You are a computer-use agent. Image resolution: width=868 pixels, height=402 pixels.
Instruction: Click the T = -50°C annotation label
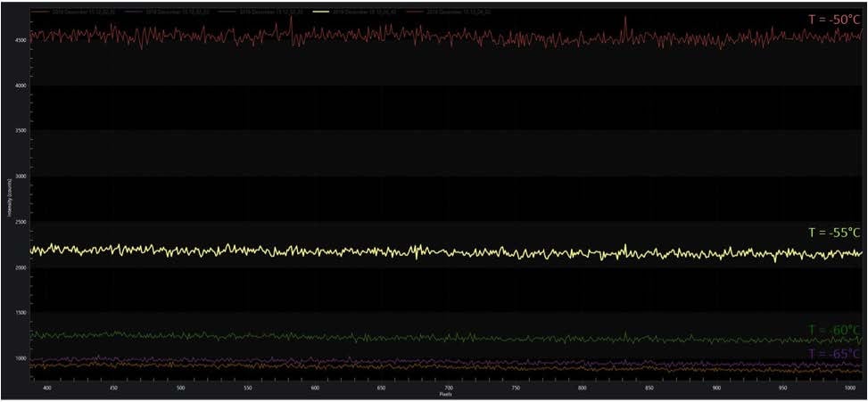coord(835,20)
